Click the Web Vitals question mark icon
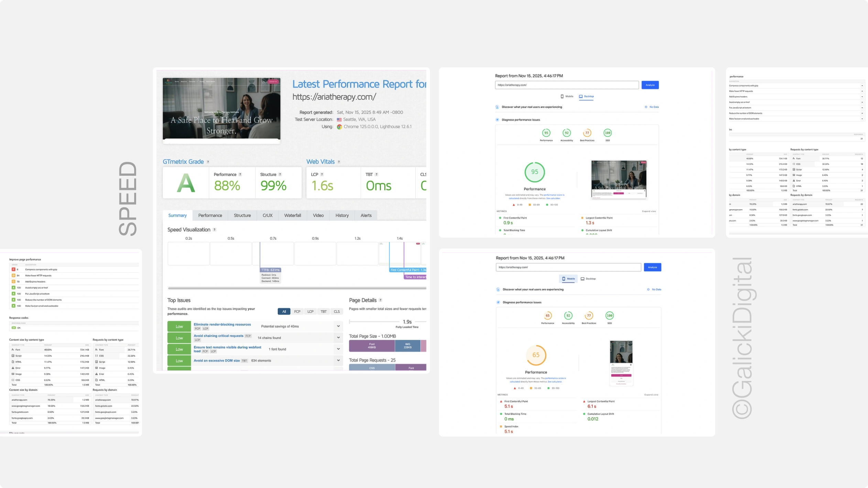Image resolution: width=868 pixels, height=488 pixels. (338, 162)
